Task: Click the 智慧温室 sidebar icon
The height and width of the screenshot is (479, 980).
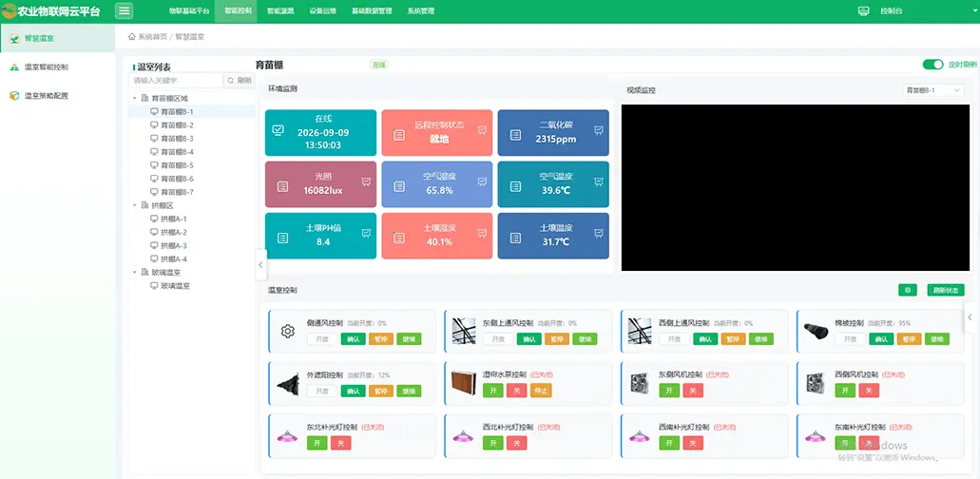Action: click(14, 38)
